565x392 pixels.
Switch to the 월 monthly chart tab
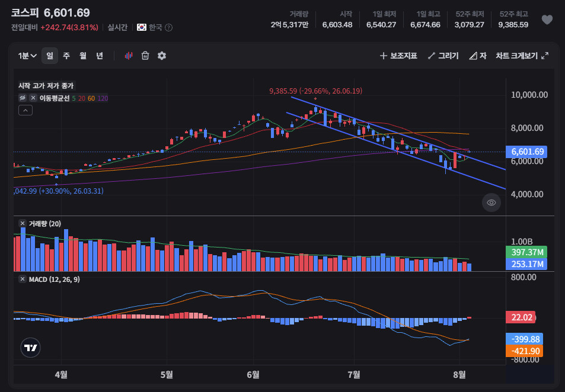coord(83,56)
